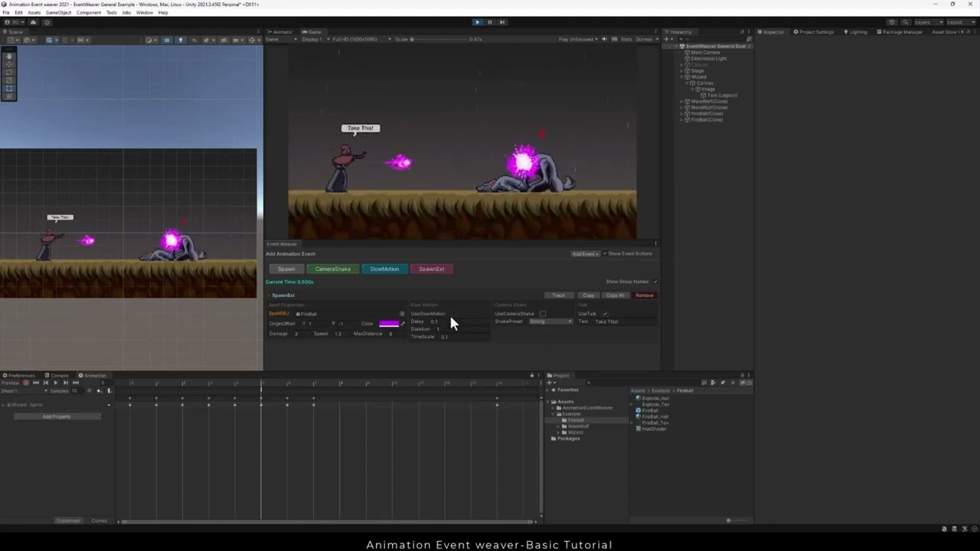Select Main Camera in Hierarchy
Viewport: 980px width, 551px height.
705,53
